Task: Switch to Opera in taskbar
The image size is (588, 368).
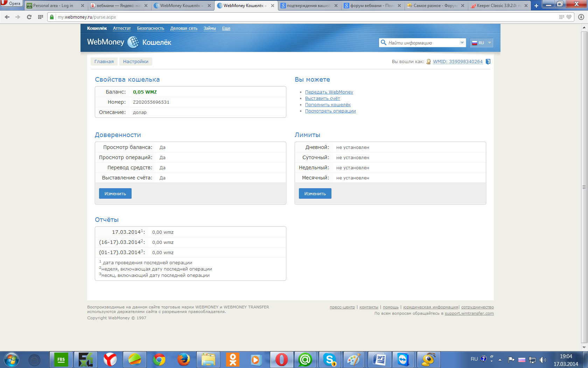Action: click(281, 360)
